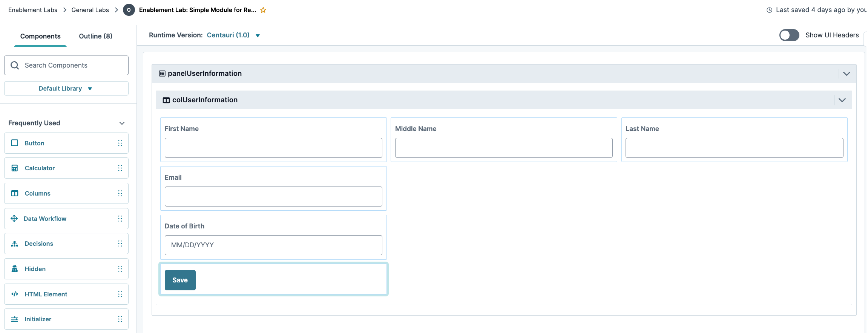Switch to the Outline (8) tab
The height and width of the screenshot is (333, 868).
95,36
